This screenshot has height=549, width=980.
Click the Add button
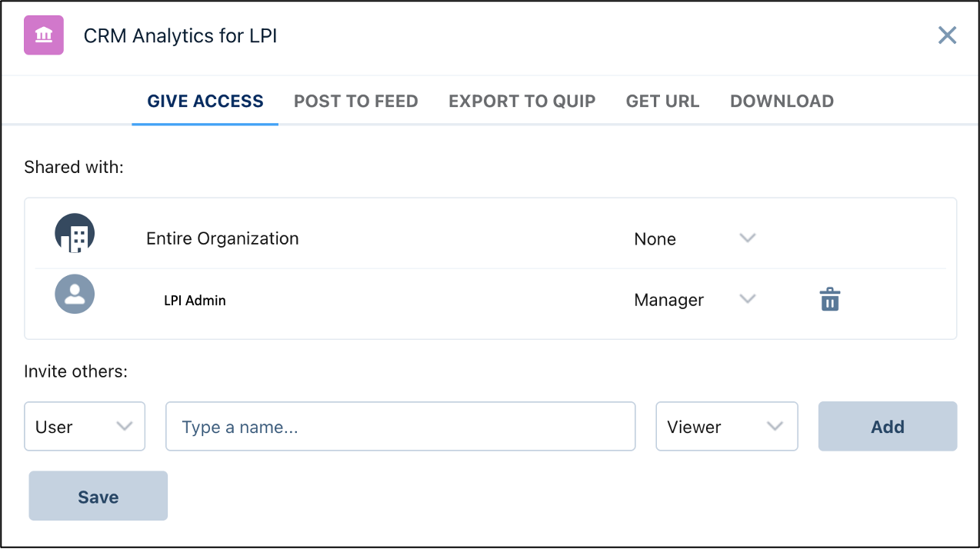[x=887, y=426]
